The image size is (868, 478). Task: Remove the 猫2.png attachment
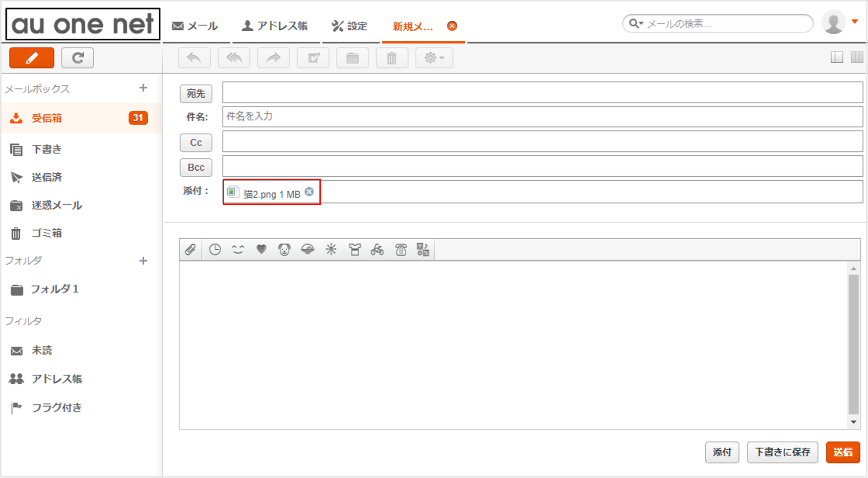pyautogui.click(x=309, y=192)
